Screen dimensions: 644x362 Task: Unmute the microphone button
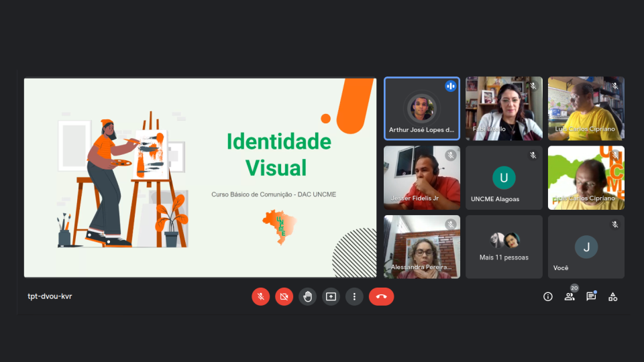point(260,296)
